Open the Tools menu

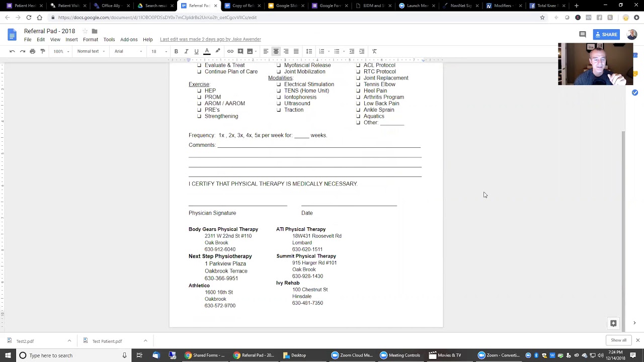click(x=109, y=39)
